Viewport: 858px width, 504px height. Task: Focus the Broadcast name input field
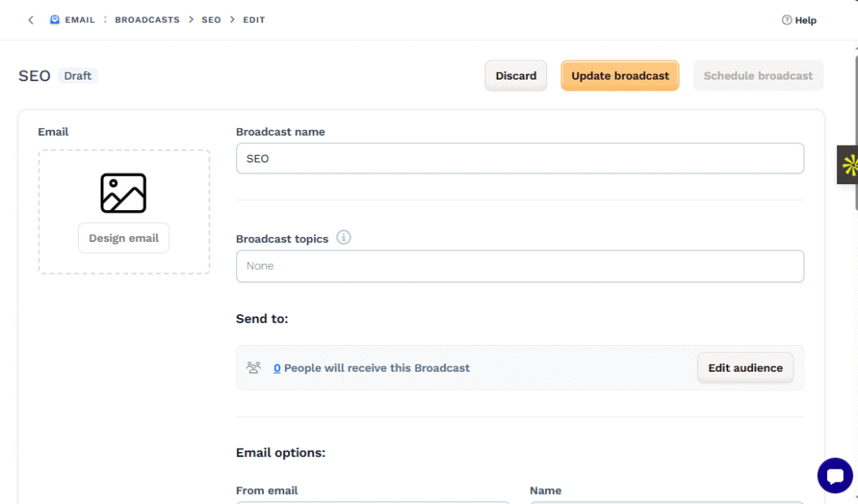519,158
